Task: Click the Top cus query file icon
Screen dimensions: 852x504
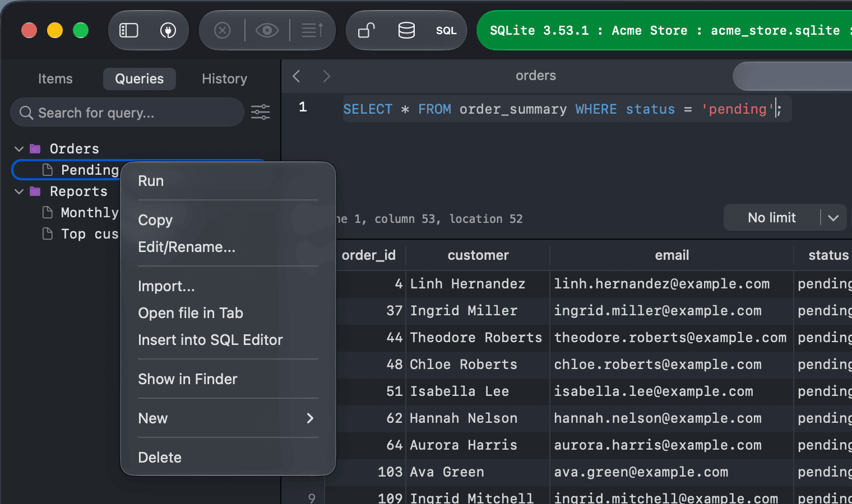Action: (48, 234)
